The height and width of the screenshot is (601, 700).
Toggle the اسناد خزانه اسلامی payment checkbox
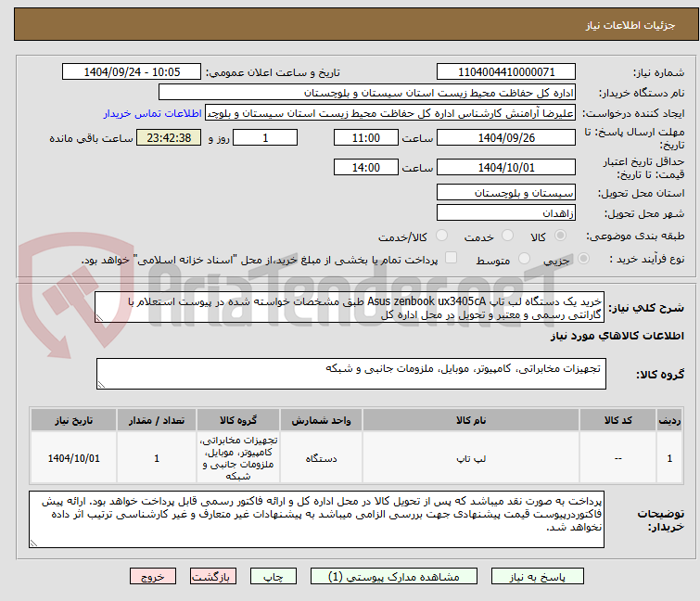452,260
